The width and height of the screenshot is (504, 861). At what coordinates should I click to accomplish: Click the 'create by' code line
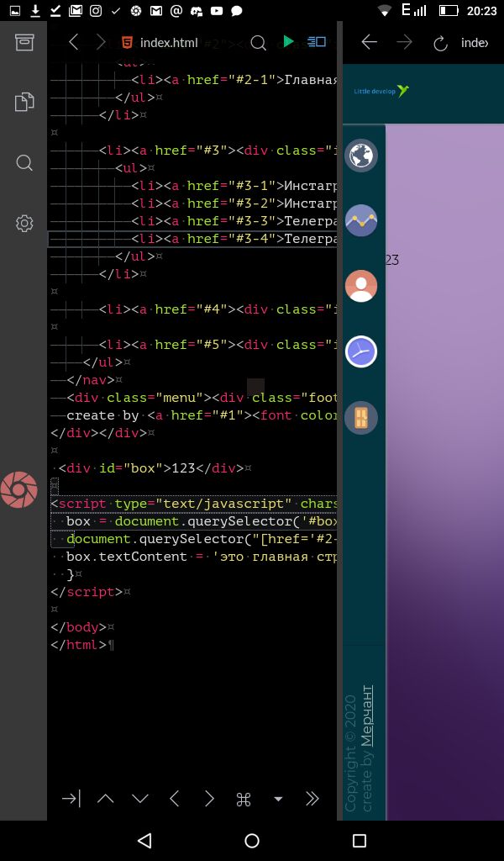(192, 415)
